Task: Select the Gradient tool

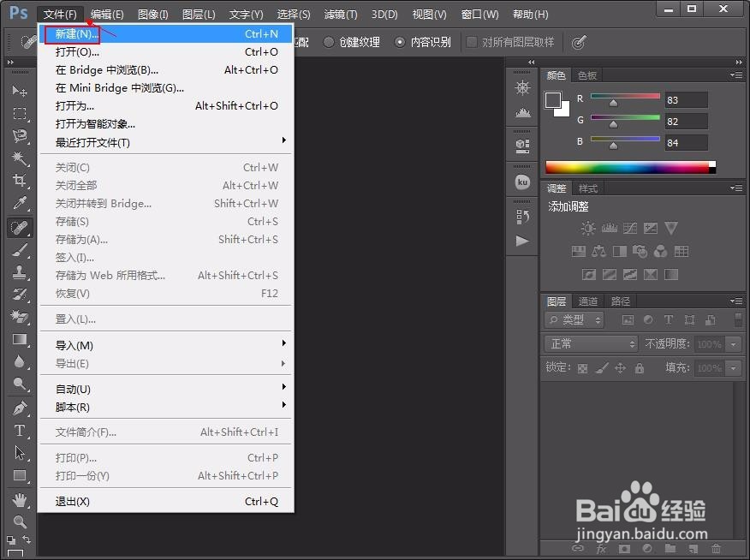Action: [20, 339]
